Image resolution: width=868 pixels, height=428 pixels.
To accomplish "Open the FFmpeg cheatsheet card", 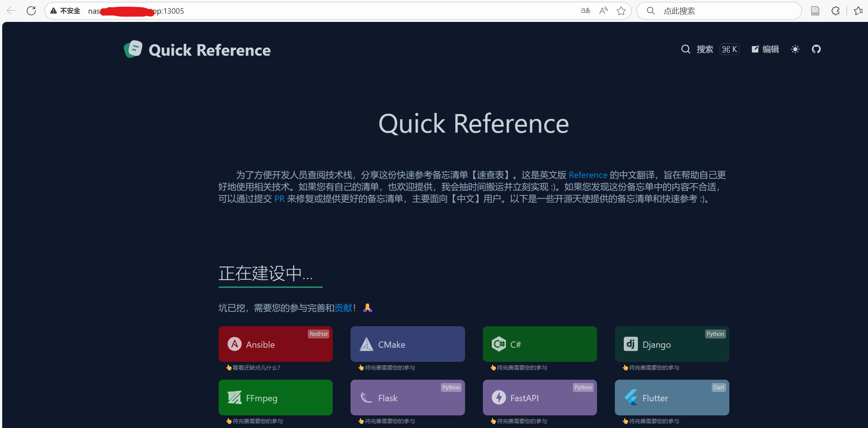I will click(x=275, y=398).
